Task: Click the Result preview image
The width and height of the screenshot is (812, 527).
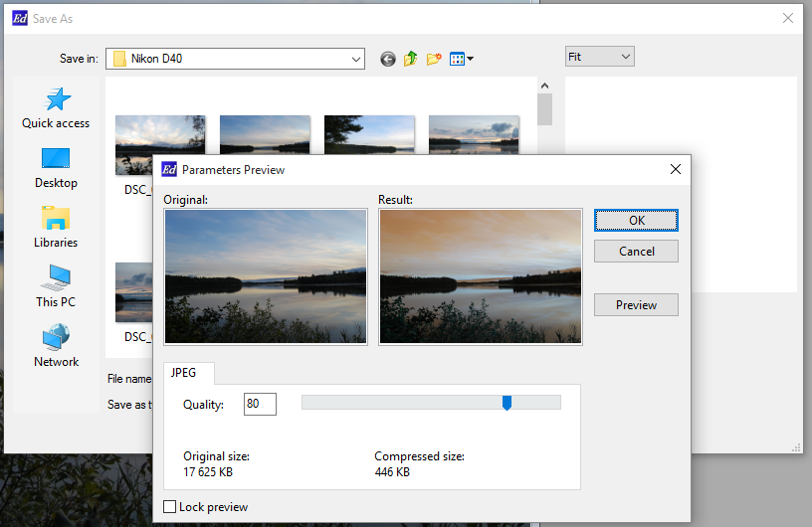Action: pyautogui.click(x=481, y=276)
